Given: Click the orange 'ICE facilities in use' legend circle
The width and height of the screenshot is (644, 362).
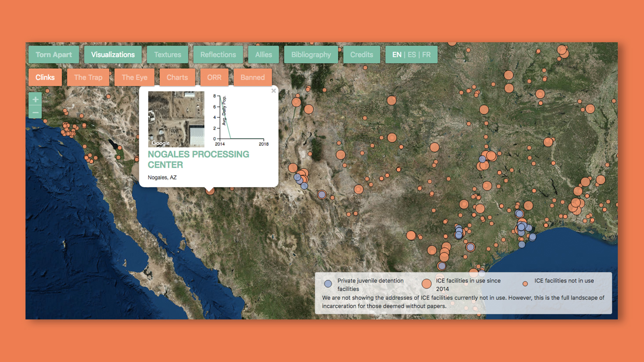Looking at the screenshot, I should (x=426, y=284).
